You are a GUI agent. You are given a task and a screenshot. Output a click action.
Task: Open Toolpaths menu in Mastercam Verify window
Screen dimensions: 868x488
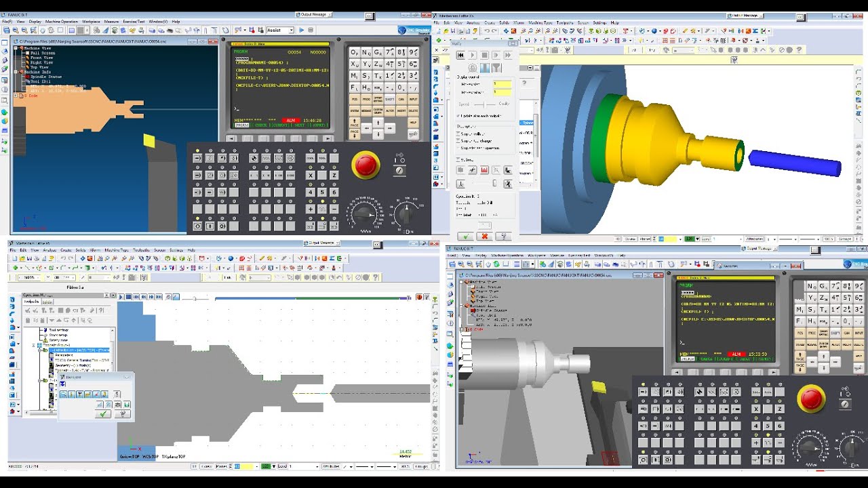point(566,22)
